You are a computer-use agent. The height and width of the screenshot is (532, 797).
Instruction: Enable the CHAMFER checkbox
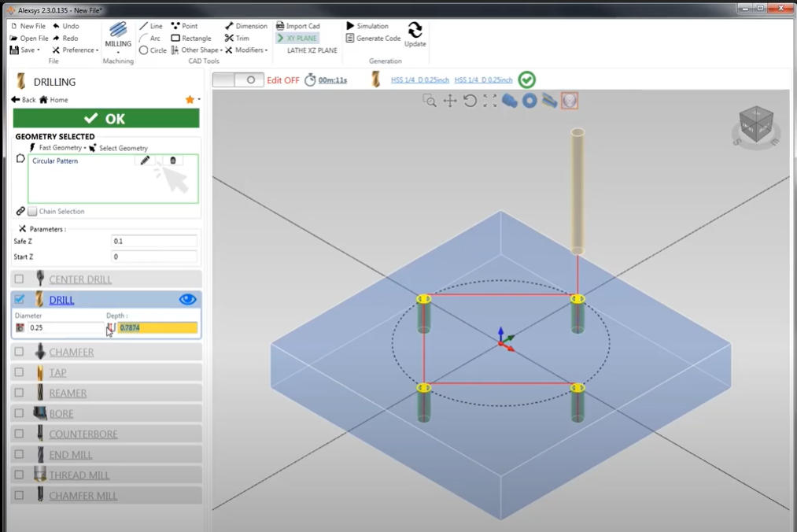point(20,352)
